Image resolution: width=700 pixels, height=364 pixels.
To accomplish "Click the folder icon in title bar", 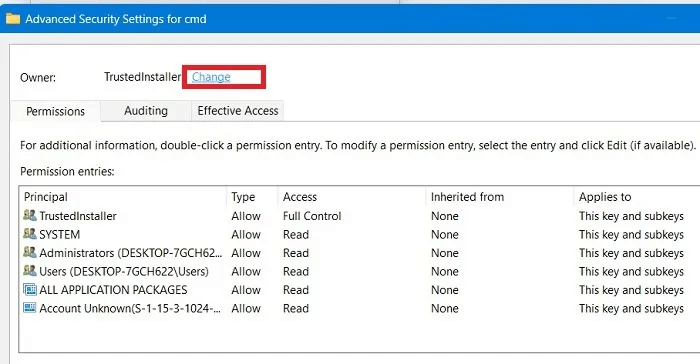I will pos(13,19).
